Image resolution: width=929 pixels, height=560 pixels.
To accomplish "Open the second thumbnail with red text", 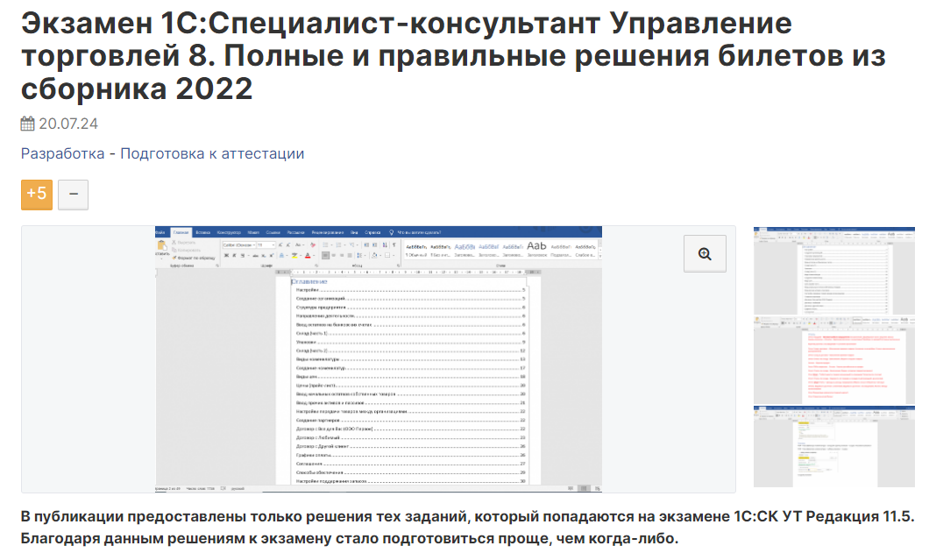I will pos(833,358).
